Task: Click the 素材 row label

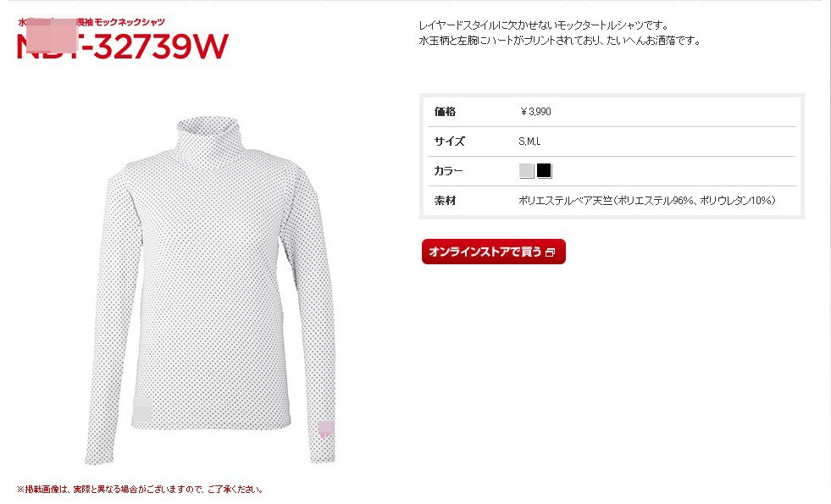Action: [446, 201]
